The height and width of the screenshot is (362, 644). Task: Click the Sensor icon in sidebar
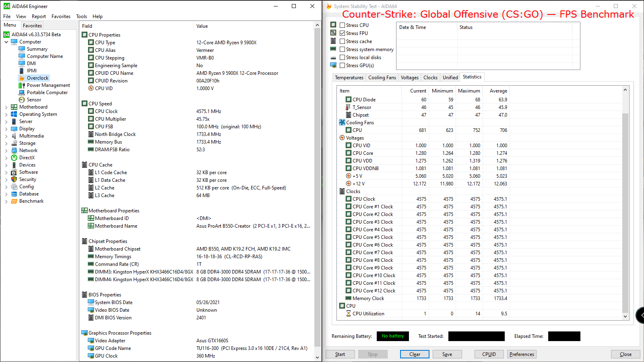pos(22,100)
